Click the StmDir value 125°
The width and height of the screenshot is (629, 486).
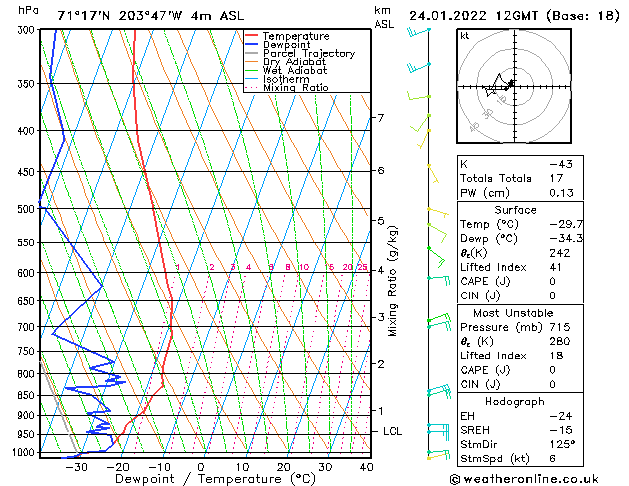point(562,445)
